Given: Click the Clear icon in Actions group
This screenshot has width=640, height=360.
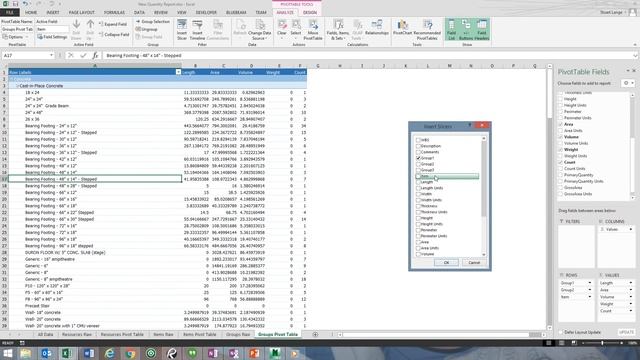Looking at the screenshot, I should click(282, 28).
